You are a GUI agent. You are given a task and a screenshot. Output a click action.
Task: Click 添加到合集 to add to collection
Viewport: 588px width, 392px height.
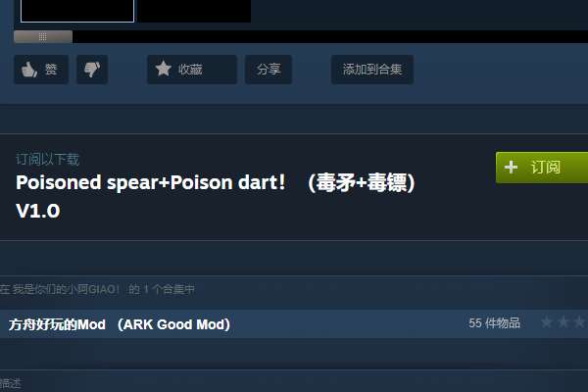point(372,70)
